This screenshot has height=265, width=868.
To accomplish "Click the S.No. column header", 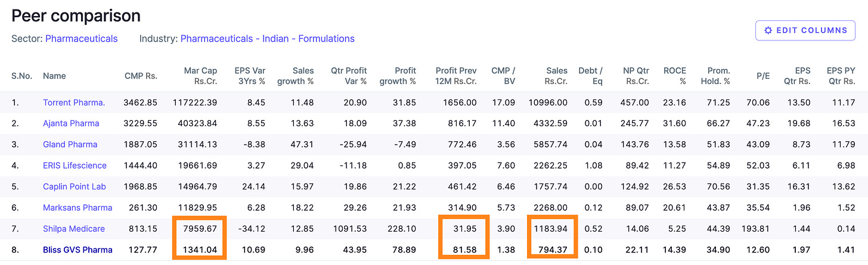I will [x=22, y=76].
